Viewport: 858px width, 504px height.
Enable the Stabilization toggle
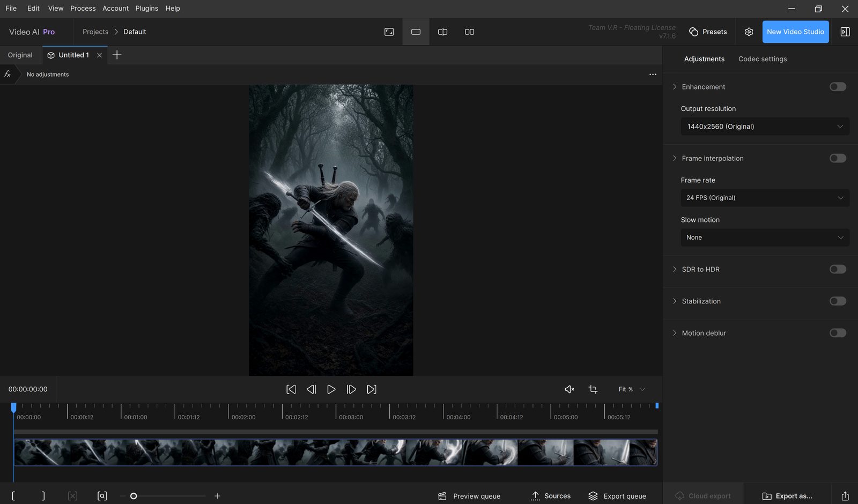(x=838, y=301)
